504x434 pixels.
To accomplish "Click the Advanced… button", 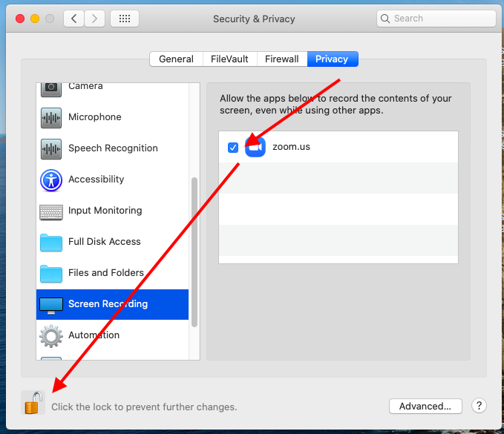I will pyautogui.click(x=425, y=406).
